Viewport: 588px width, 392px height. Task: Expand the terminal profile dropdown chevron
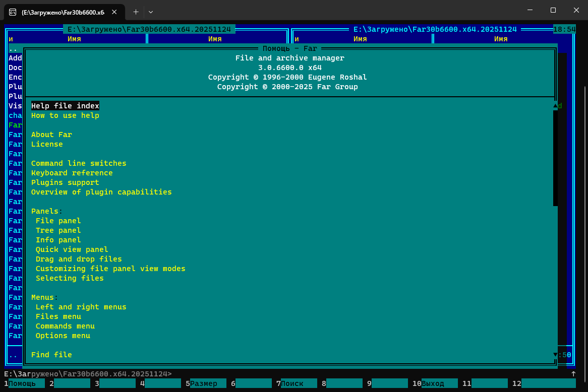tap(151, 12)
